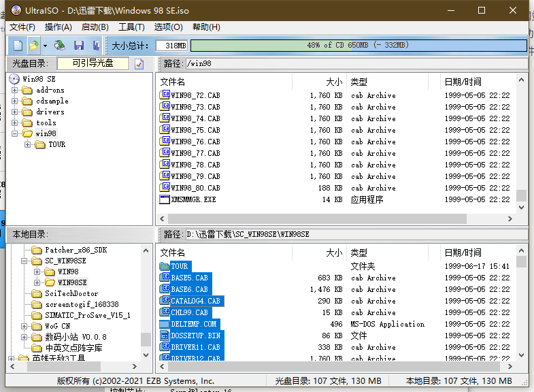
Task: Click the local file list scroll-right arrow
Action: point(510,367)
